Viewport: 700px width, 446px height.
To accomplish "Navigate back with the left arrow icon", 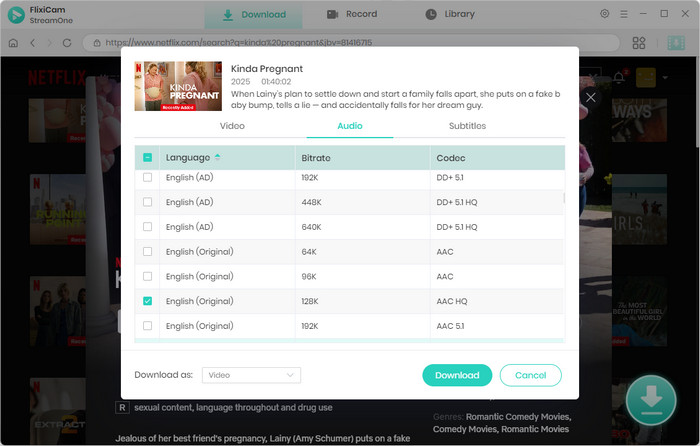I will click(32, 43).
